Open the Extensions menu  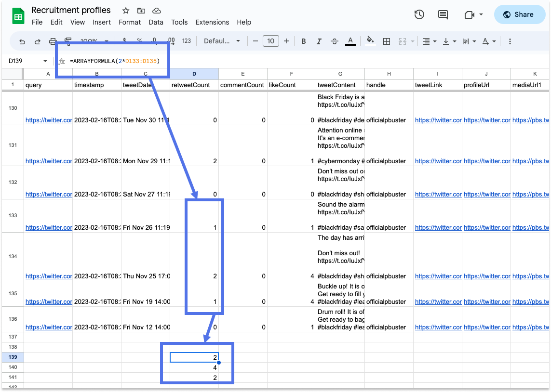click(212, 22)
